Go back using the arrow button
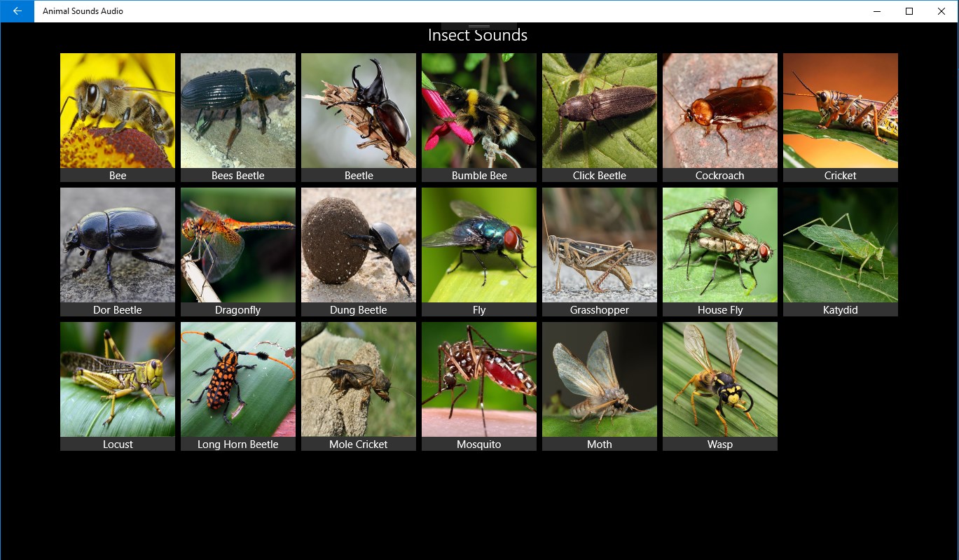This screenshot has width=959, height=560. [x=17, y=11]
